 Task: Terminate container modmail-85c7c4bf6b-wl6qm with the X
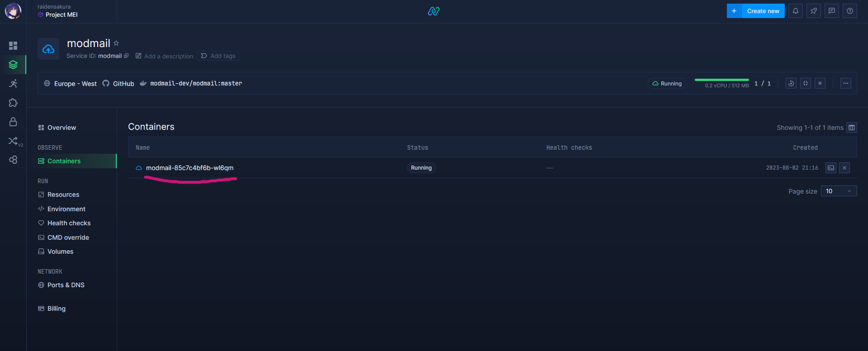pos(844,168)
